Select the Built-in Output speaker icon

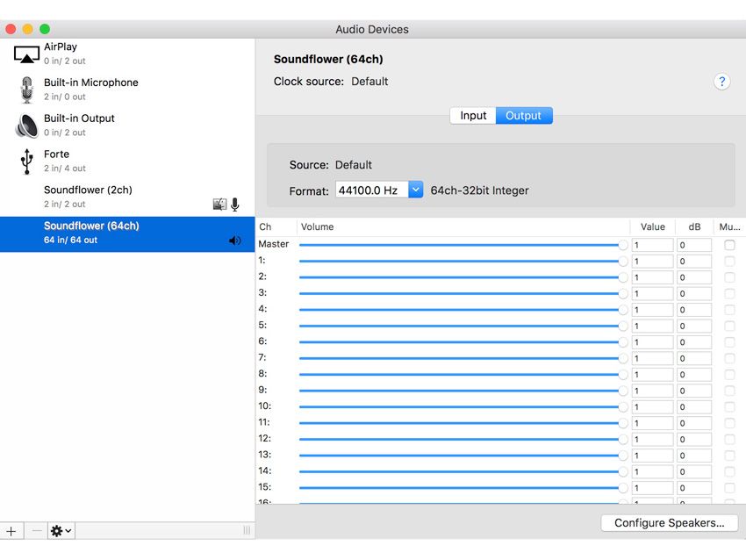(26, 125)
